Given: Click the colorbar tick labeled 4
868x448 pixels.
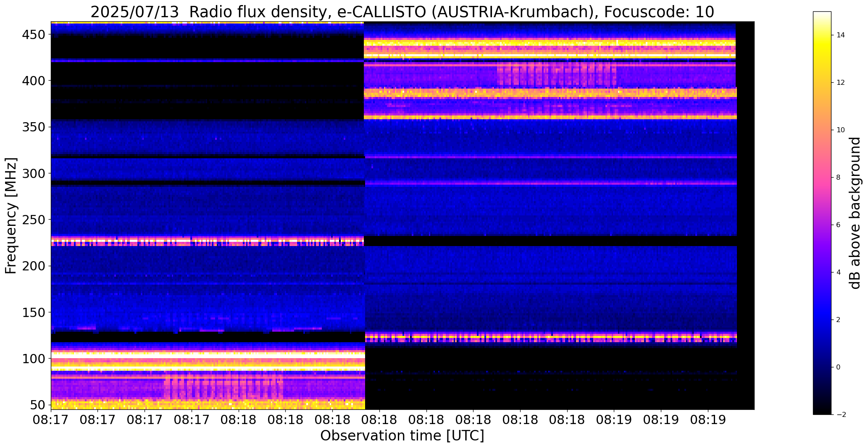Looking at the screenshot, I should tap(839, 272).
